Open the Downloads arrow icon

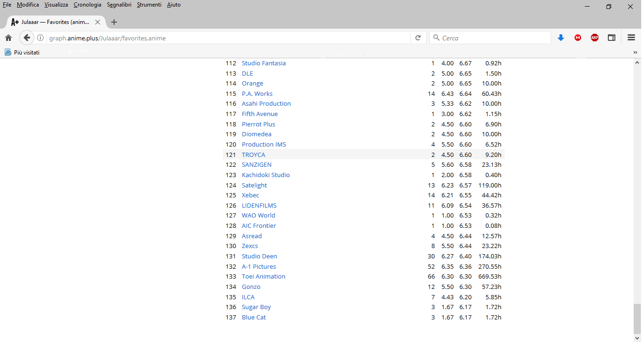click(560, 38)
